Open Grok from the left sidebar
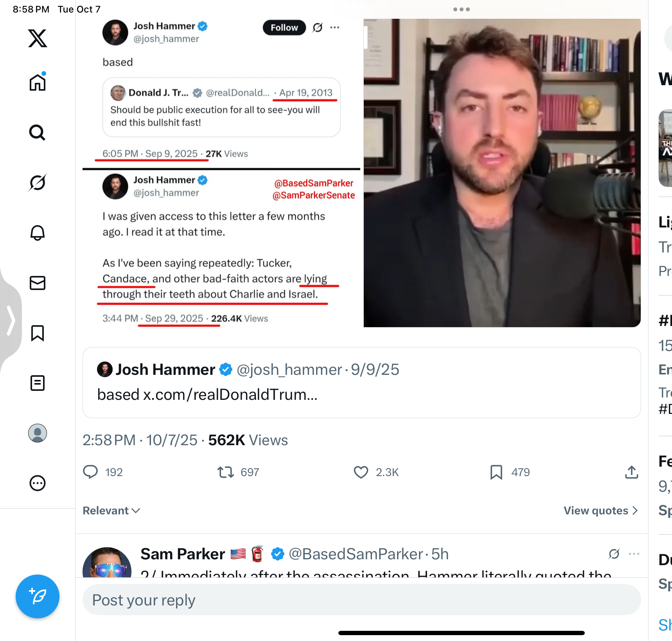 click(38, 183)
